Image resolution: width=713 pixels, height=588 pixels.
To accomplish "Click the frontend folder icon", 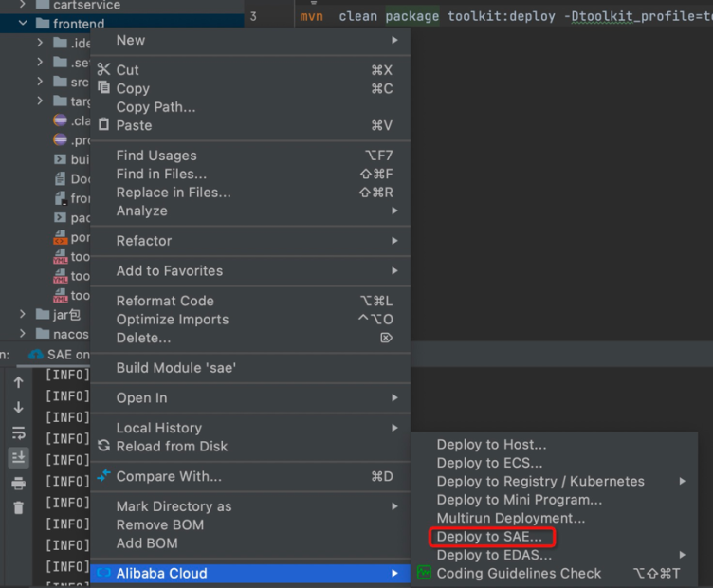I will (x=43, y=23).
